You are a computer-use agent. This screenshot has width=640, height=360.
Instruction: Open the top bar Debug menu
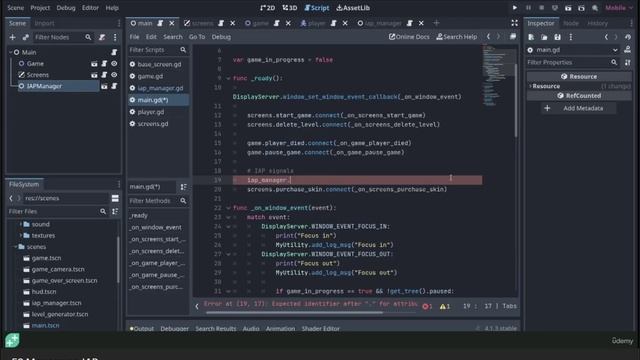point(66,8)
